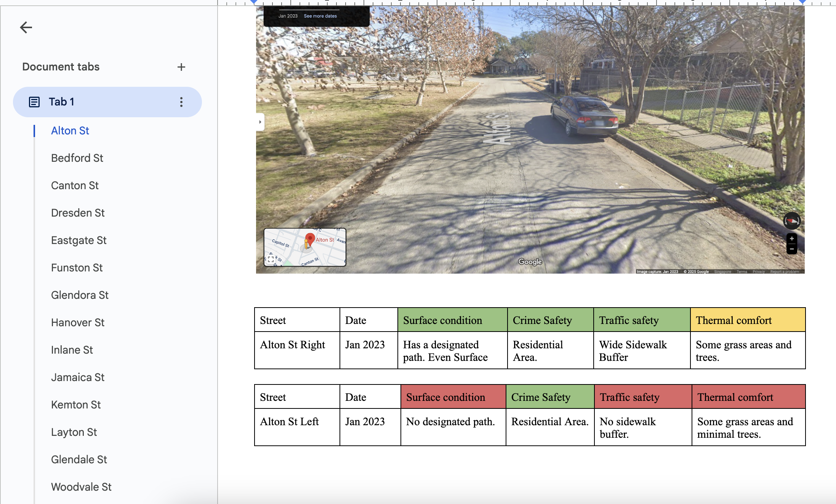Zoom in with street view plus button

tap(791, 239)
